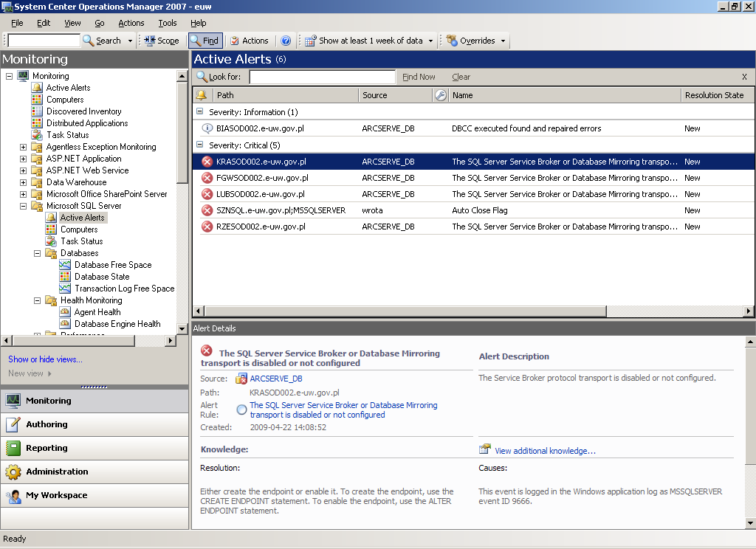Click the critical icon for FGWSOD002 alert
756x549 pixels.
207,179
